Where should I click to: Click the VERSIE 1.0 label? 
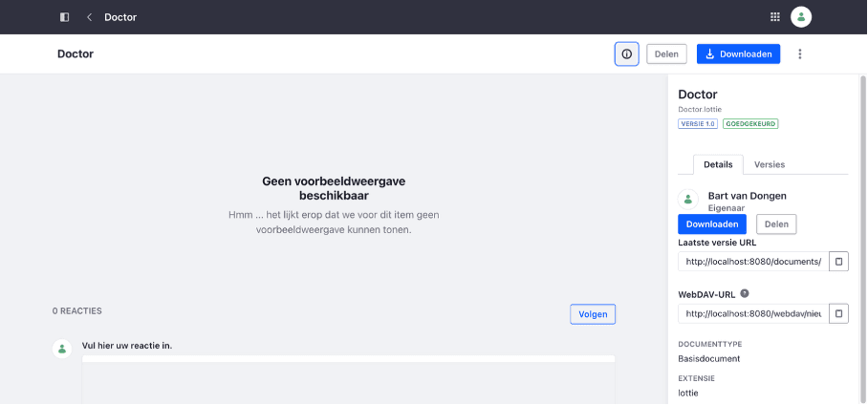coord(698,124)
